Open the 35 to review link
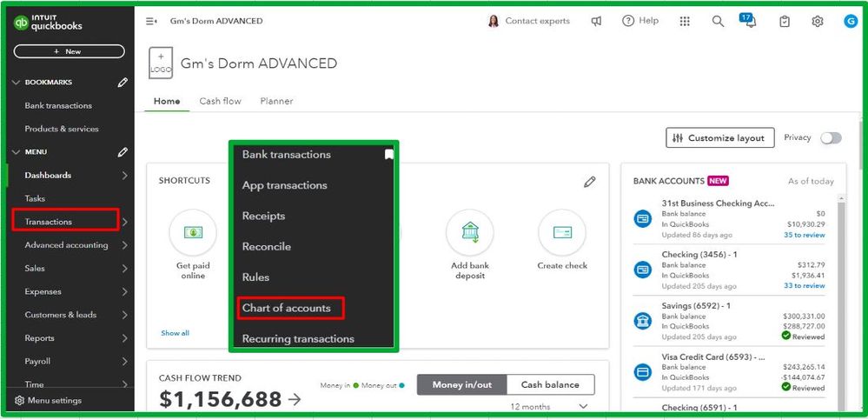 coord(804,235)
